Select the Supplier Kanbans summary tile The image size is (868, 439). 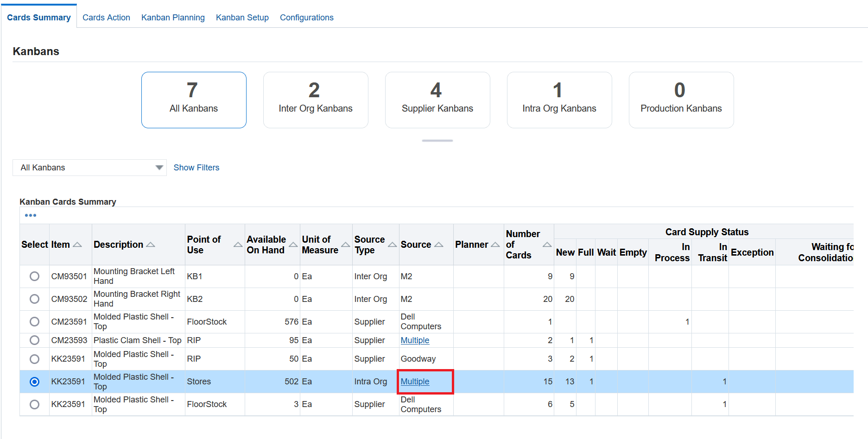437,100
